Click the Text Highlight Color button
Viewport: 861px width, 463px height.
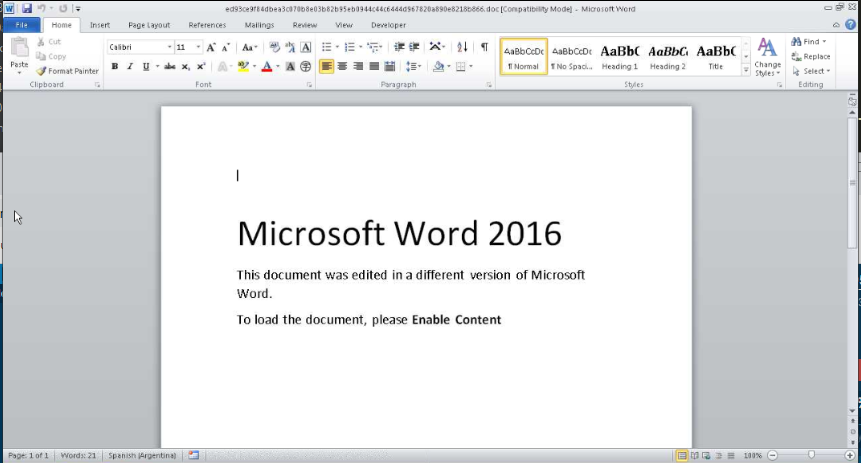[x=243, y=66]
